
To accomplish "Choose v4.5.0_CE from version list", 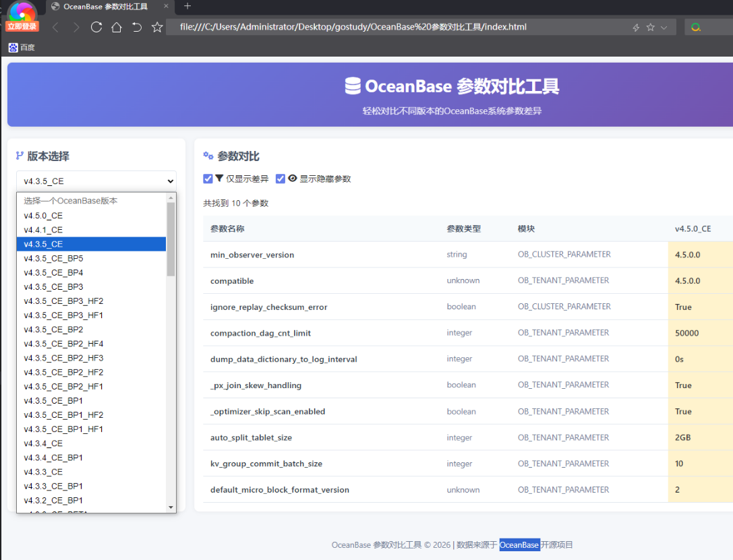I will (x=91, y=216).
